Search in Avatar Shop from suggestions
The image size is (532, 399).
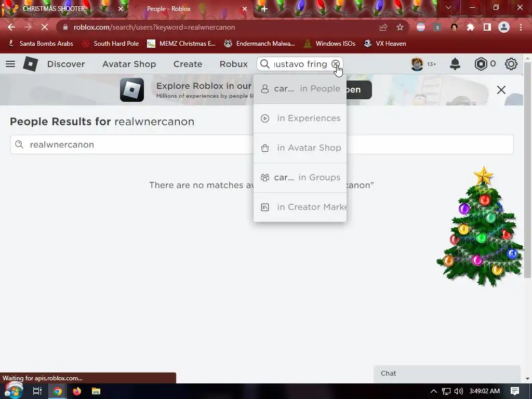click(x=300, y=148)
